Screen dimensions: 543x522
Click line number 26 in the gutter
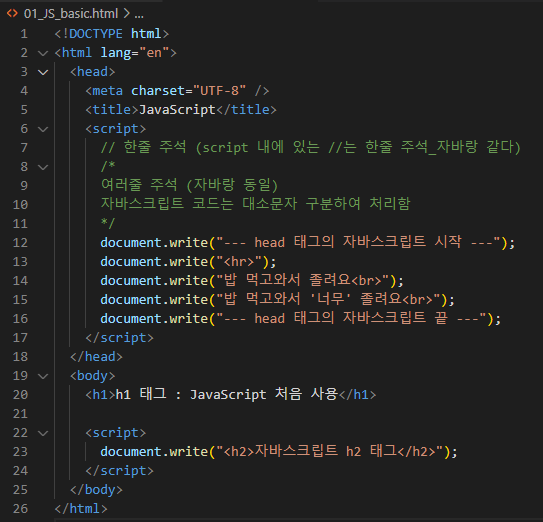click(20, 509)
